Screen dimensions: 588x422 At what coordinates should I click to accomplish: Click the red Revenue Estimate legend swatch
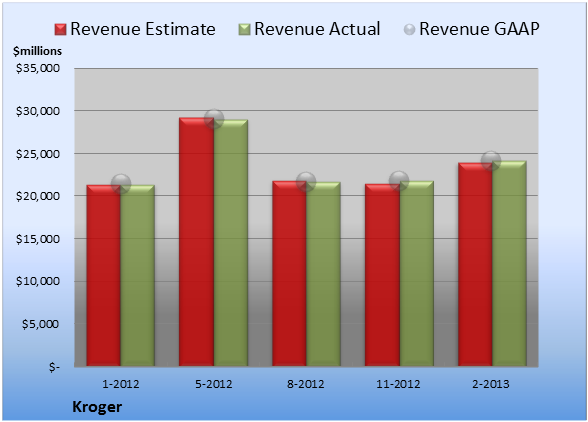[x=60, y=30]
